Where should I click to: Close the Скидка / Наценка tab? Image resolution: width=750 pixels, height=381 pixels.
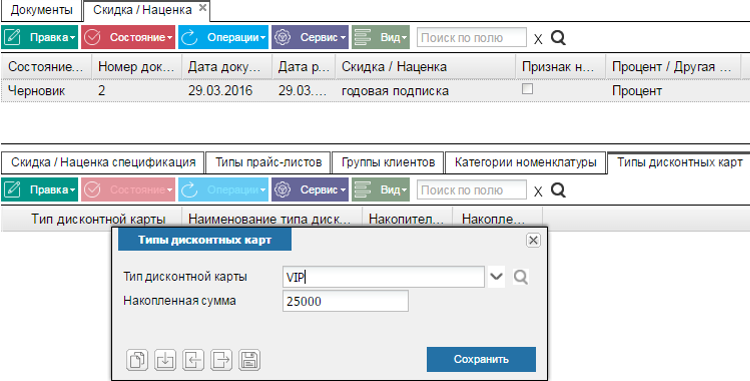[203, 8]
